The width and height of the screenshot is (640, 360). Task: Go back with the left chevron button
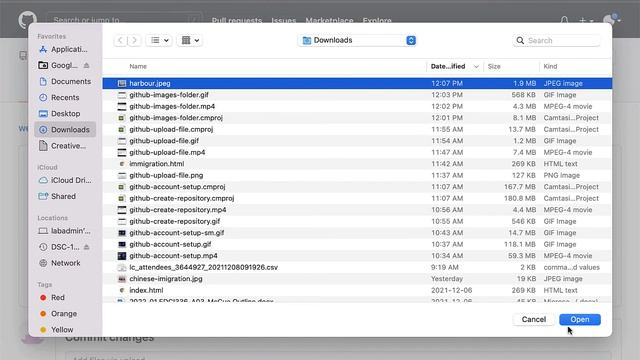tap(120, 40)
